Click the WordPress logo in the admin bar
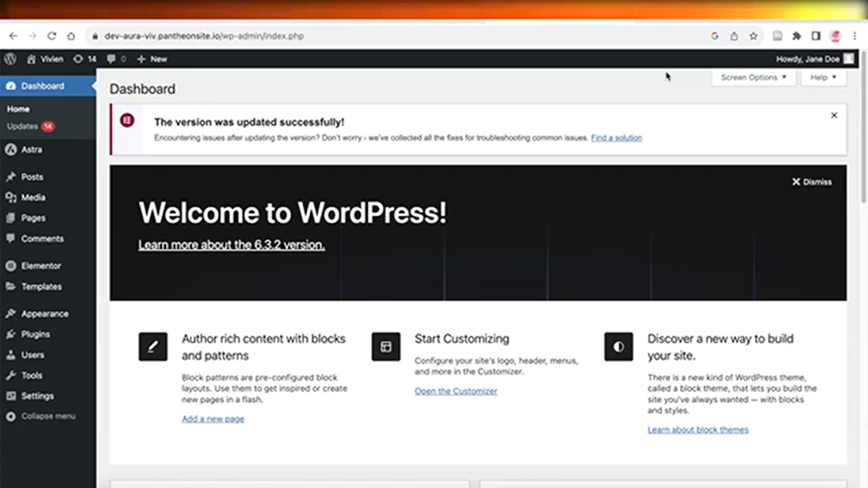Viewport: 868px width, 488px height. (x=9, y=59)
